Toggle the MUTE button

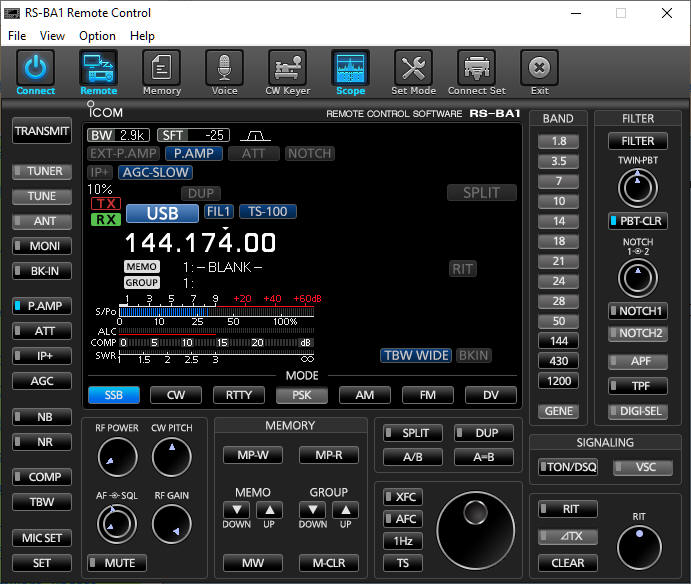117,563
